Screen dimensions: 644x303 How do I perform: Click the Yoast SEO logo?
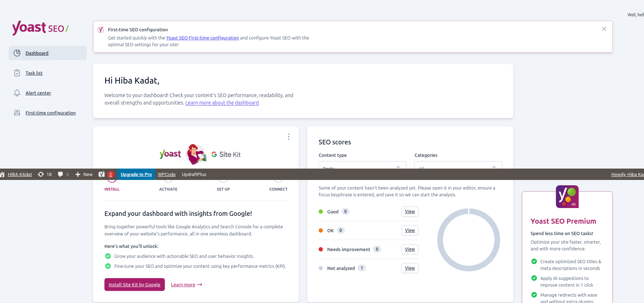tap(40, 28)
